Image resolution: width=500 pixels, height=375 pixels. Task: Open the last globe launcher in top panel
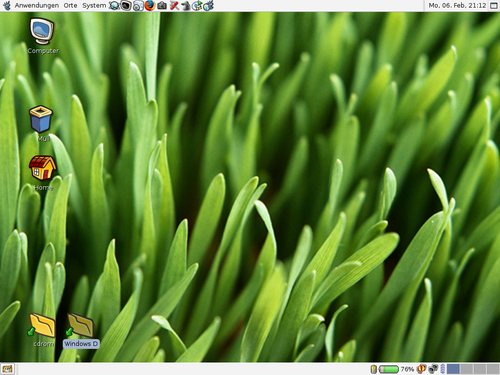[x=209, y=5]
